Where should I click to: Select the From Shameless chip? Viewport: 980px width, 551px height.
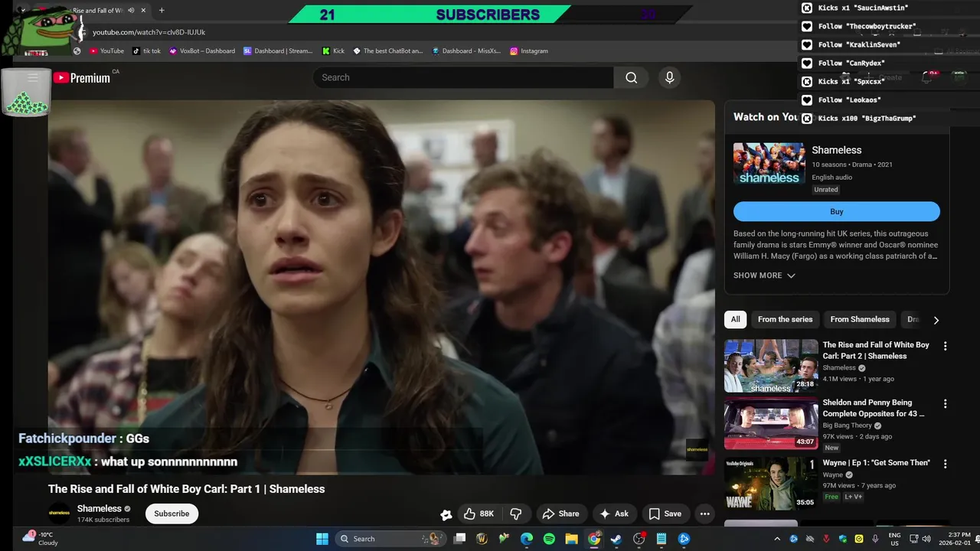click(x=860, y=319)
